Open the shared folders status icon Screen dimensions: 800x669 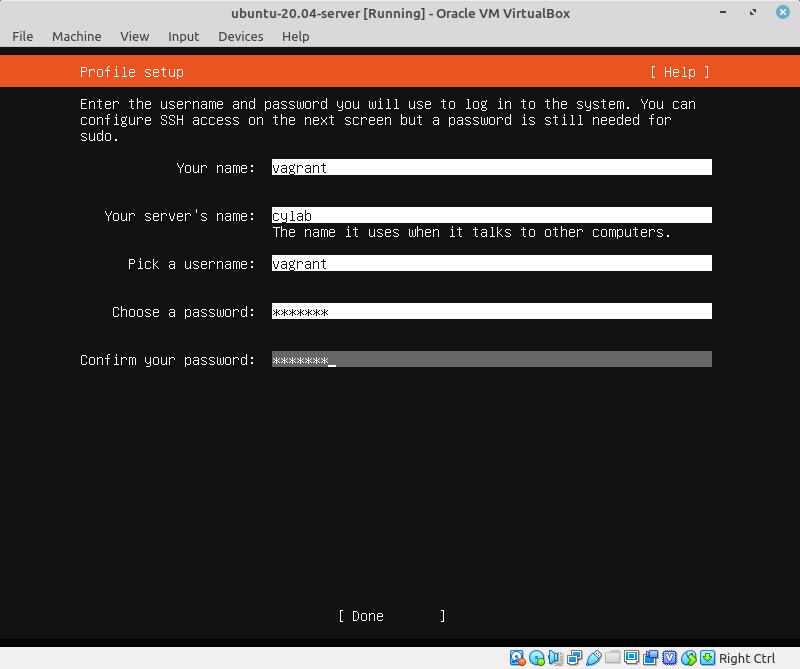(x=612, y=658)
